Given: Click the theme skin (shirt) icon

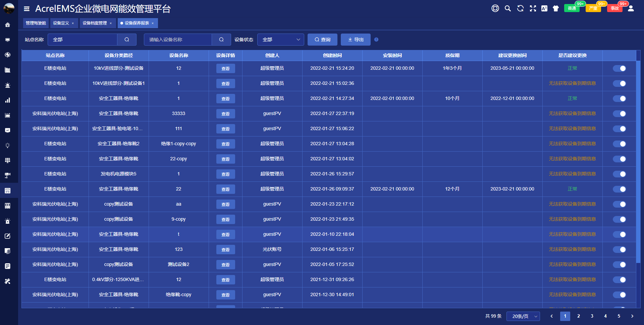Looking at the screenshot, I should tap(555, 8).
